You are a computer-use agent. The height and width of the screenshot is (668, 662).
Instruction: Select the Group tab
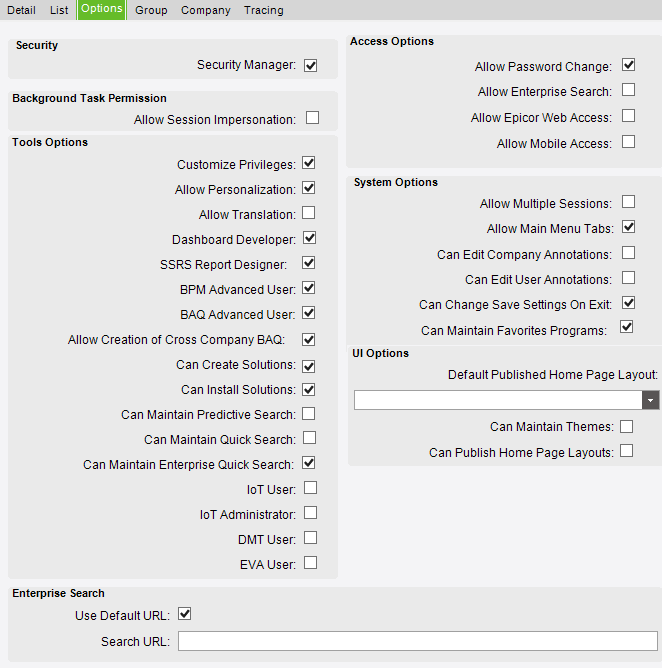coord(151,10)
